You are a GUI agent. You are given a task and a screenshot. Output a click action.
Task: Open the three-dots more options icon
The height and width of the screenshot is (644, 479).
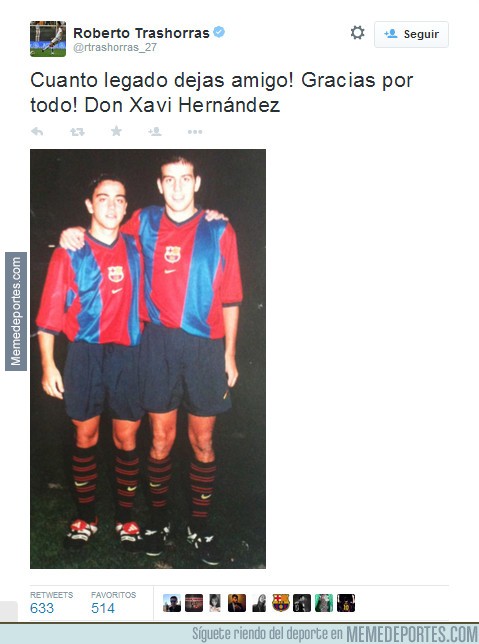point(195,132)
